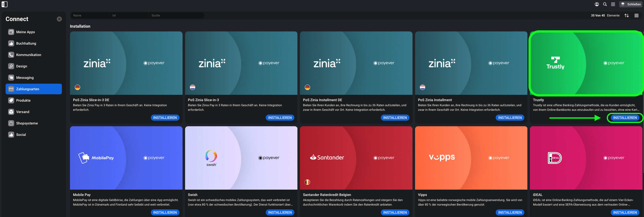Screen dimensions: 644x217
Task: Install Swish
Action: click(280, 212)
